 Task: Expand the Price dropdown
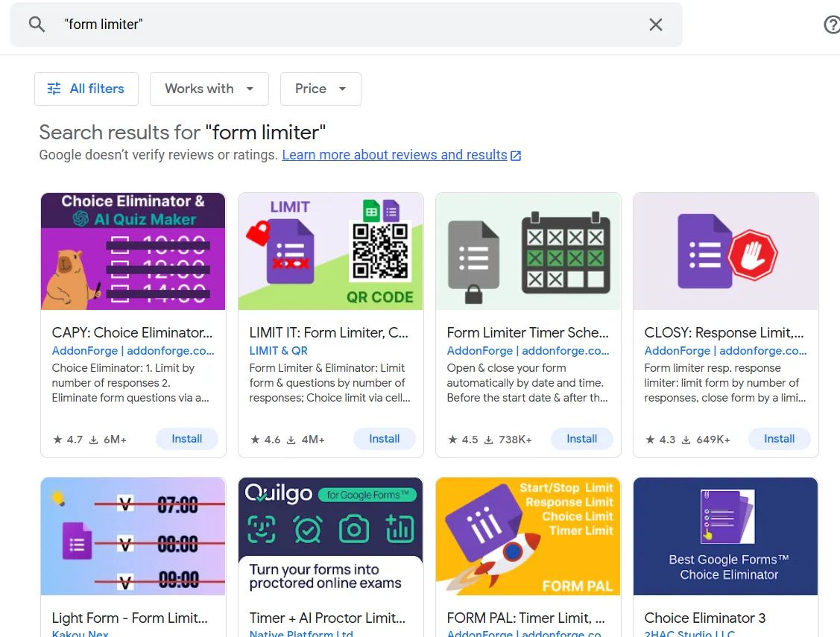pos(320,89)
